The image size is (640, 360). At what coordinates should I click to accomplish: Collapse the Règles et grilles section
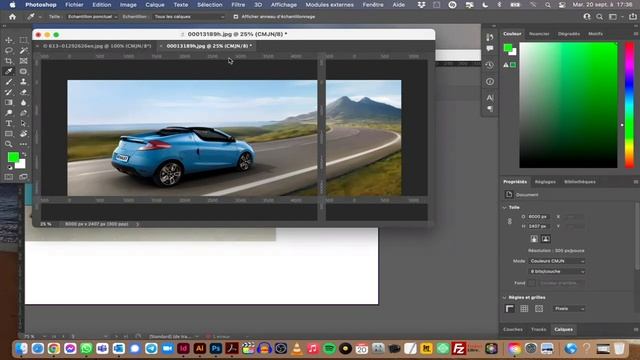coord(504,298)
